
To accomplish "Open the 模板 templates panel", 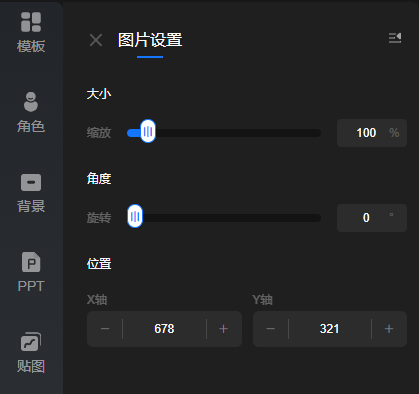I will (31, 32).
